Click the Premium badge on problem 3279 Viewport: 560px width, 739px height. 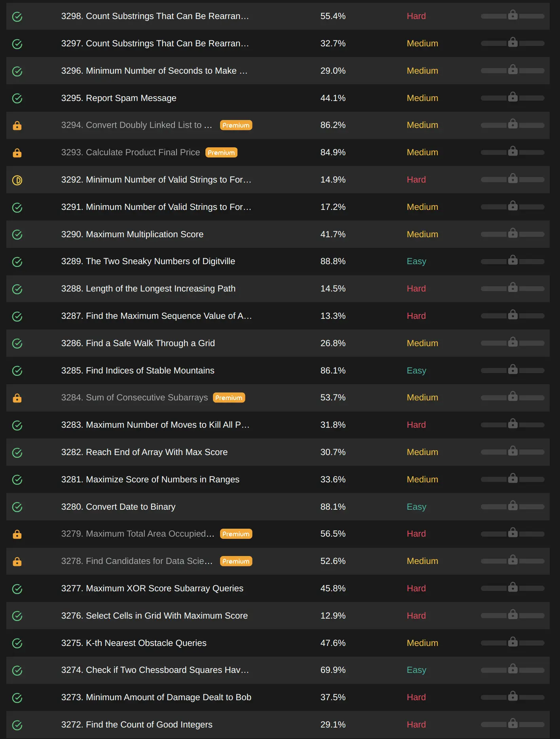point(236,534)
